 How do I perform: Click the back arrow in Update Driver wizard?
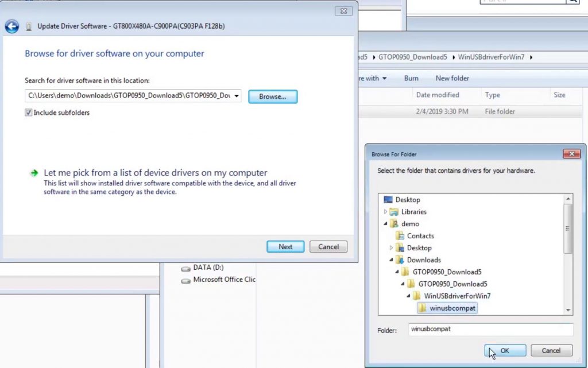11,26
